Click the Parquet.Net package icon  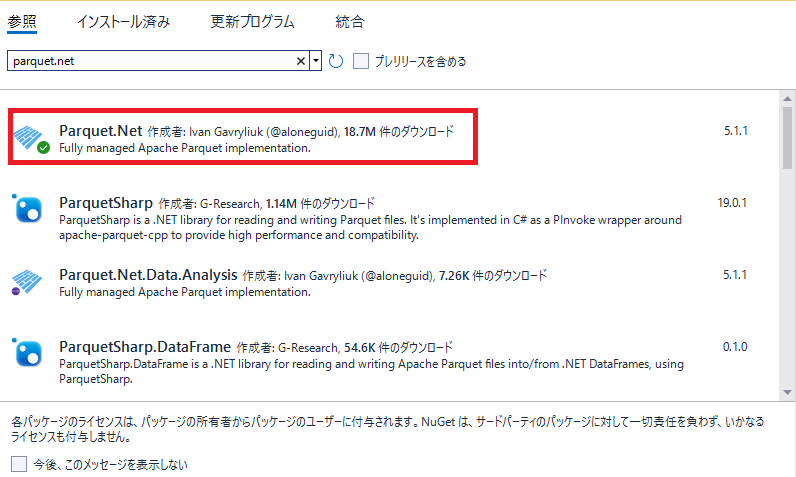click(x=29, y=139)
